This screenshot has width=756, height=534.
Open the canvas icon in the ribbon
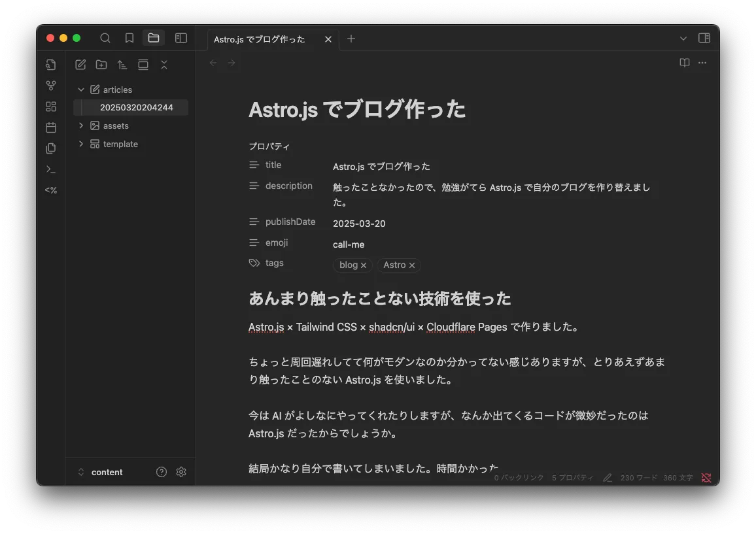[51, 107]
